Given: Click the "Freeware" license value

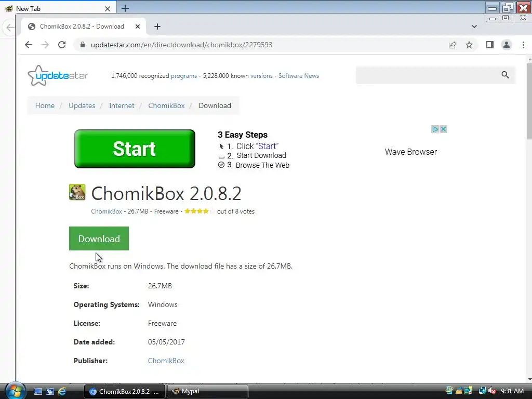Looking at the screenshot, I should tap(162, 323).
